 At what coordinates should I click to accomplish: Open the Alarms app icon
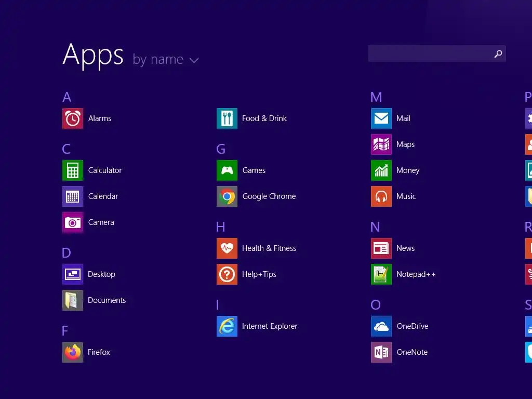[x=73, y=118]
